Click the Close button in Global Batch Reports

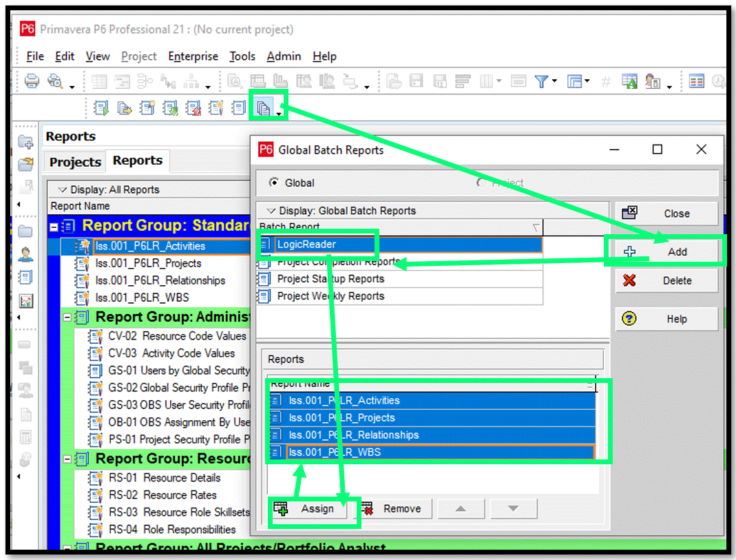click(666, 214)
